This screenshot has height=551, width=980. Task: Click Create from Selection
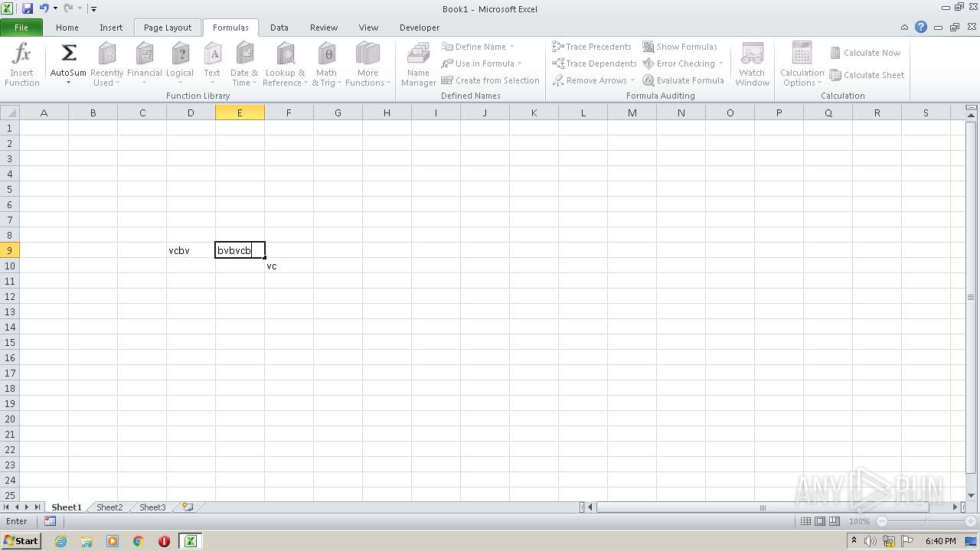491,80
